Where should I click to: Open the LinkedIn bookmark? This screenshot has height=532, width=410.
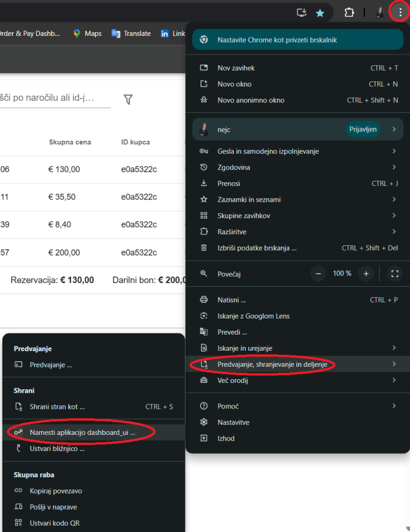(173, 33)
